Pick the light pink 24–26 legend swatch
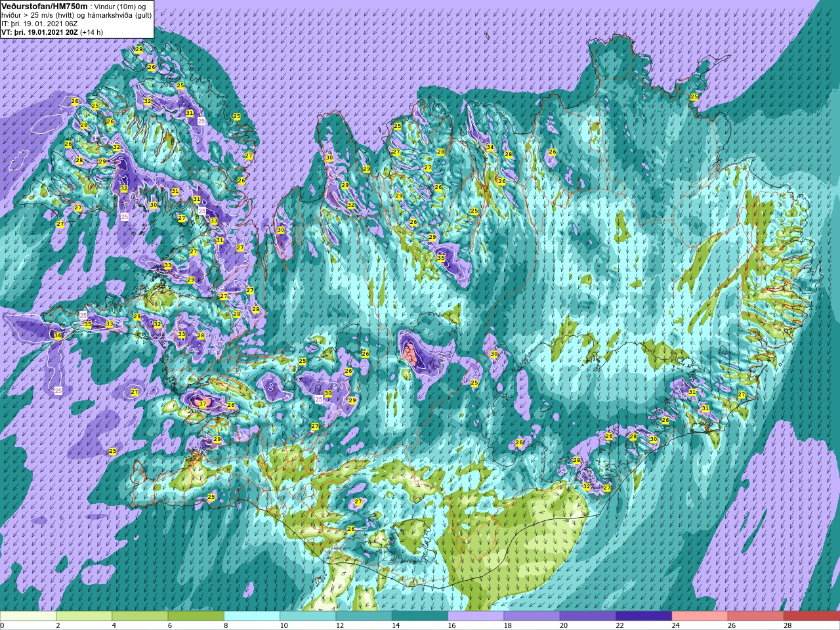Screen dimensions: 840x630 700,616
